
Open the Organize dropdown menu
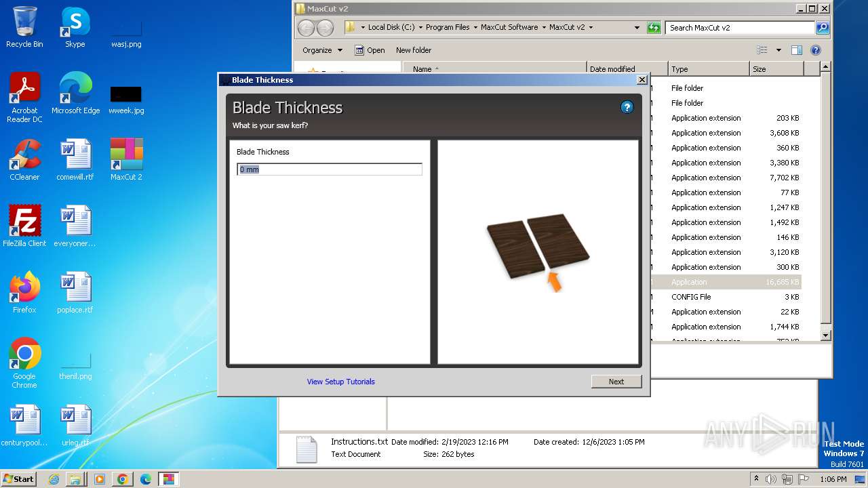coord(322,50)
